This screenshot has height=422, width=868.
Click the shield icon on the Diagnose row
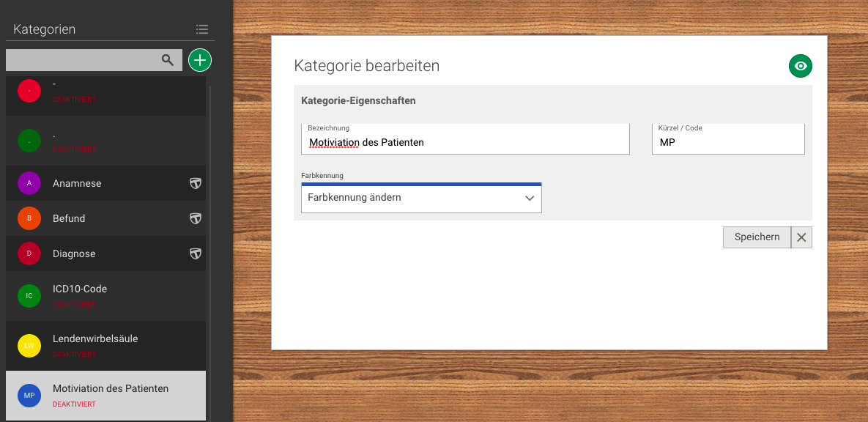click(x=196, y=253)
